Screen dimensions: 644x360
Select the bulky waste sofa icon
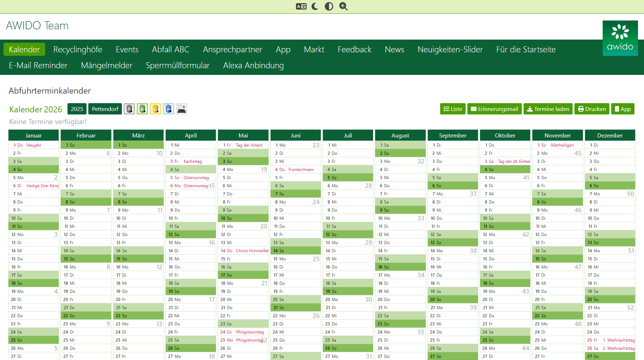pos(182,109)
